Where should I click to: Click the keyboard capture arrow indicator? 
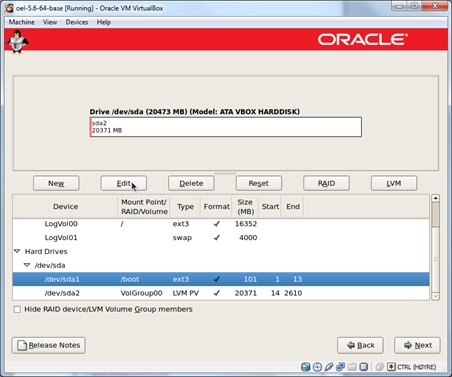391,367
